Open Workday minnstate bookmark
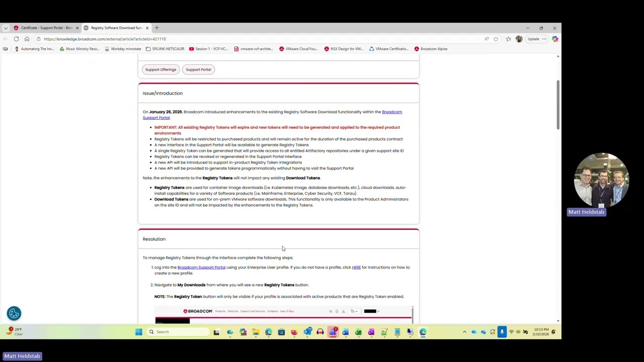 pyautogui.click(x=123, y=49)
